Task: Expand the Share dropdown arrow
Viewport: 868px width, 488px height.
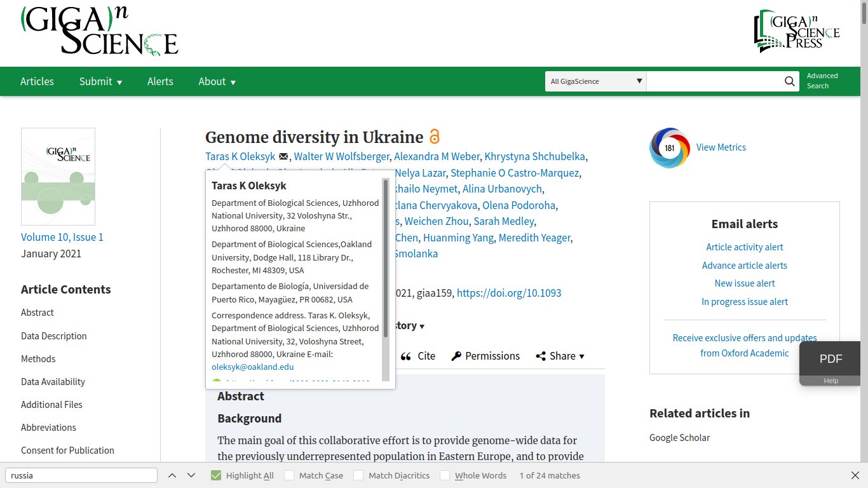Action: [x=581, y=357]
